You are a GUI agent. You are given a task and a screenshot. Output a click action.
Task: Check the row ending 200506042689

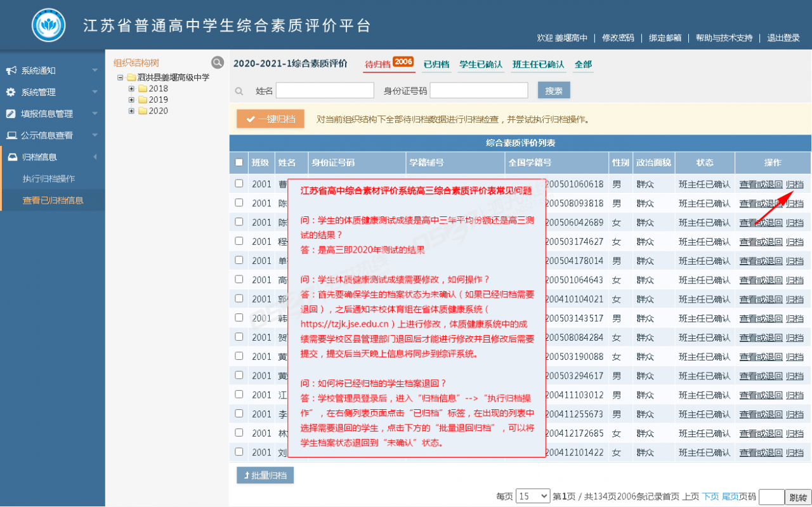239,221
